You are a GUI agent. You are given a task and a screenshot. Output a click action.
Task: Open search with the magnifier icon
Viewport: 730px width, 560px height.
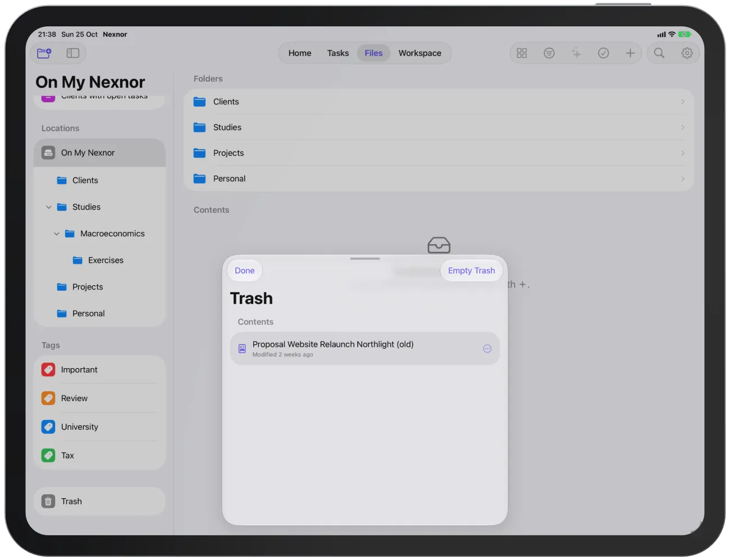tap(659, 53)
